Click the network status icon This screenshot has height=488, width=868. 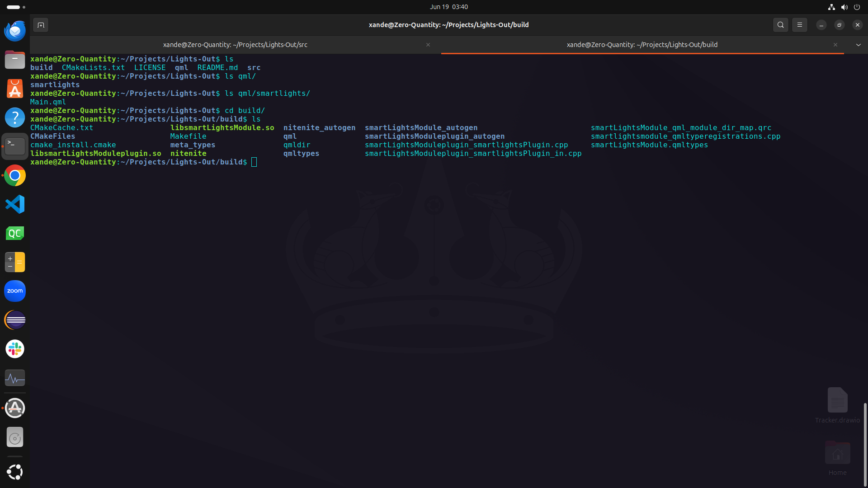coord(831,7)
